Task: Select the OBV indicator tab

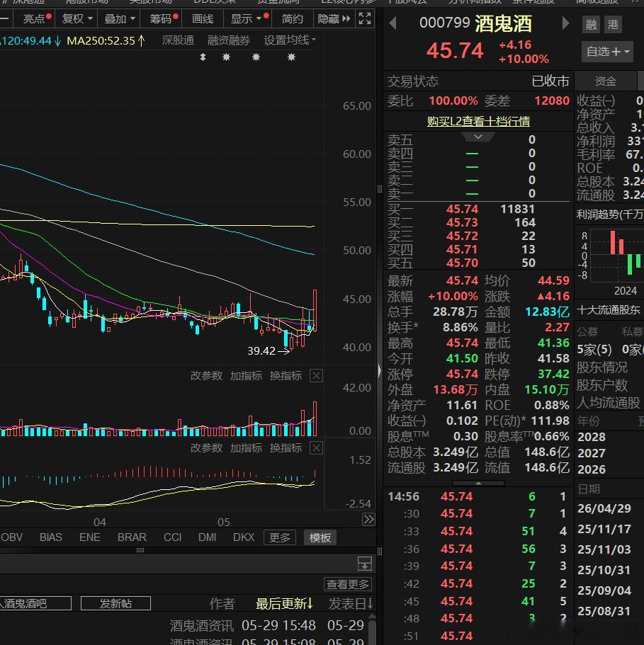Action: pos(11,537)
